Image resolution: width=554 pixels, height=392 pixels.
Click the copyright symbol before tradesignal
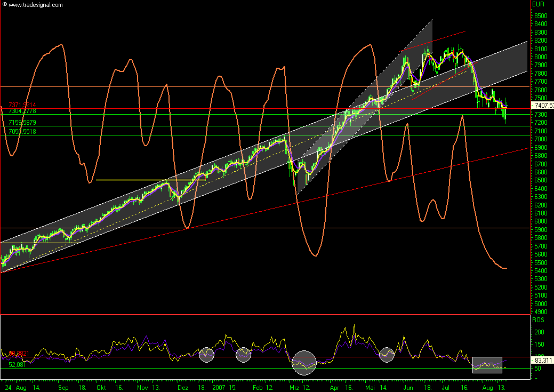click(5, 5)
